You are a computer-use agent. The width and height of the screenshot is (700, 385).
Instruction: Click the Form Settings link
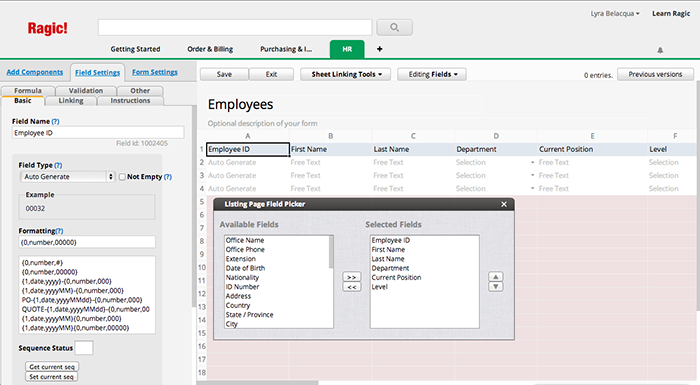click(154, 72)
